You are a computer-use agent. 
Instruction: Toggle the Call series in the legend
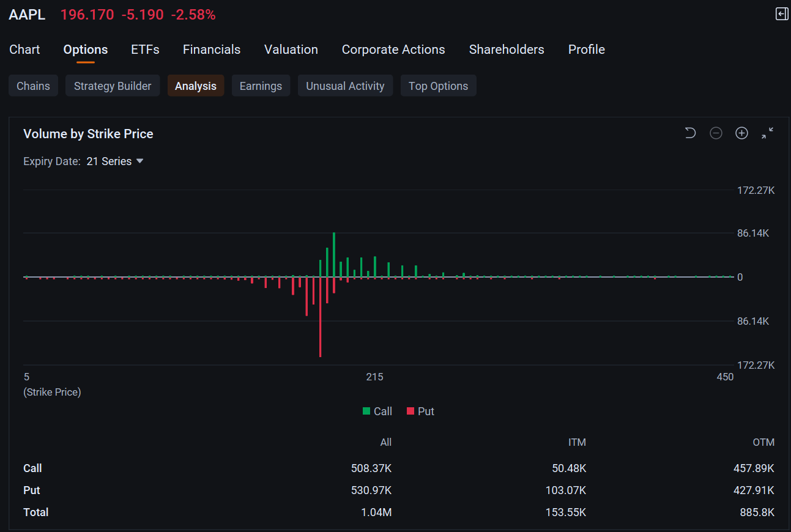tap(377, 412)
